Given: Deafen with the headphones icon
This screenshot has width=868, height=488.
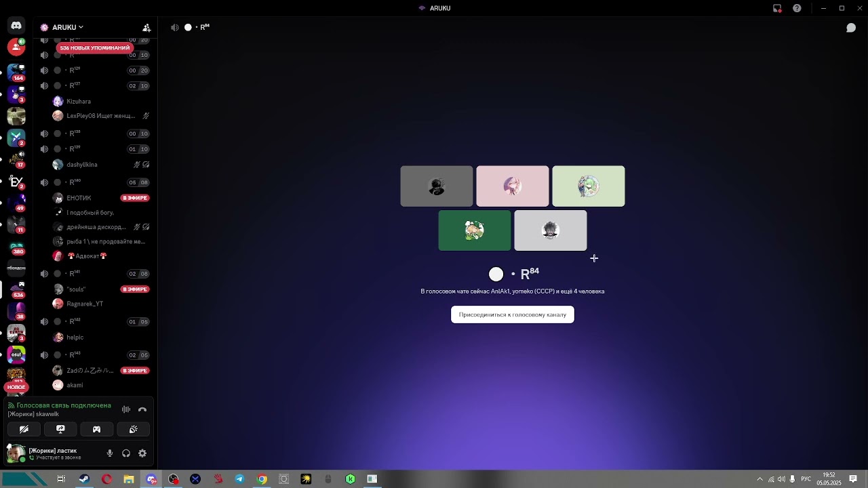Looking at the screenshot, I should 126,453.
